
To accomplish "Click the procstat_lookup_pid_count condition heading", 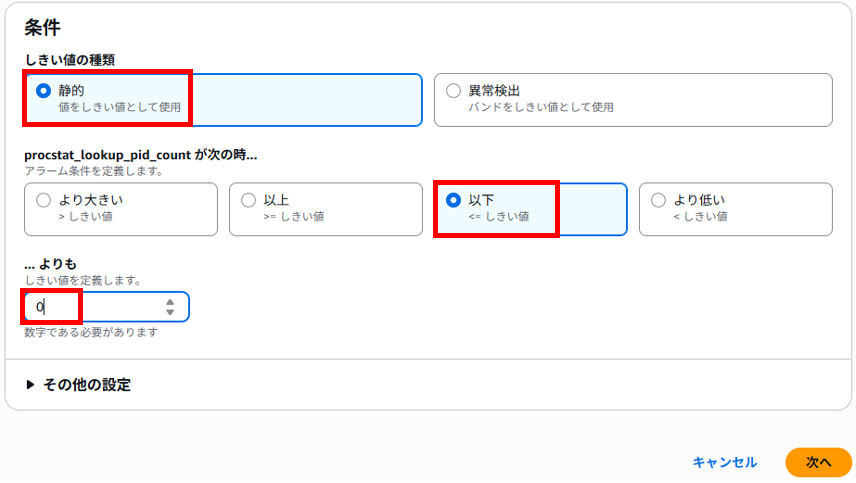I will click(x=140, y=155).
